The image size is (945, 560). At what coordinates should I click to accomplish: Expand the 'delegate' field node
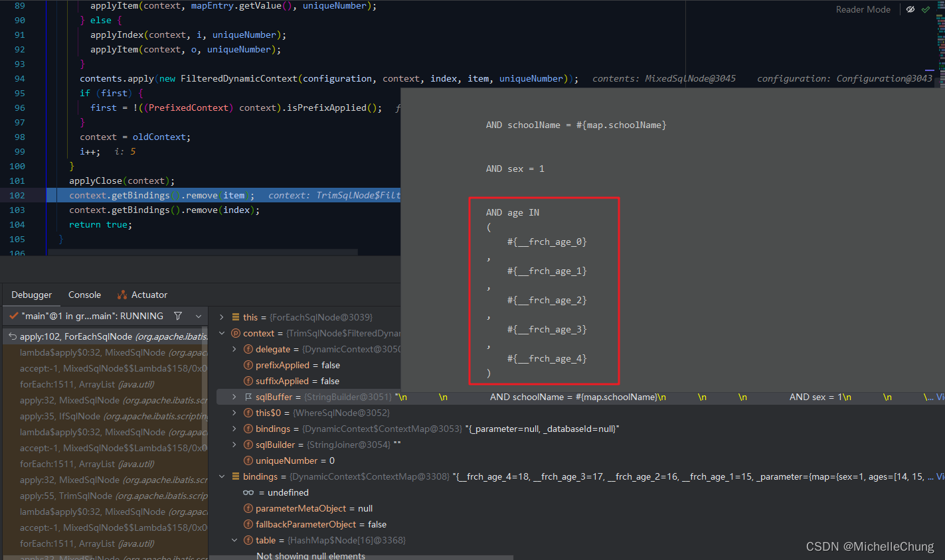pos(234,349)
